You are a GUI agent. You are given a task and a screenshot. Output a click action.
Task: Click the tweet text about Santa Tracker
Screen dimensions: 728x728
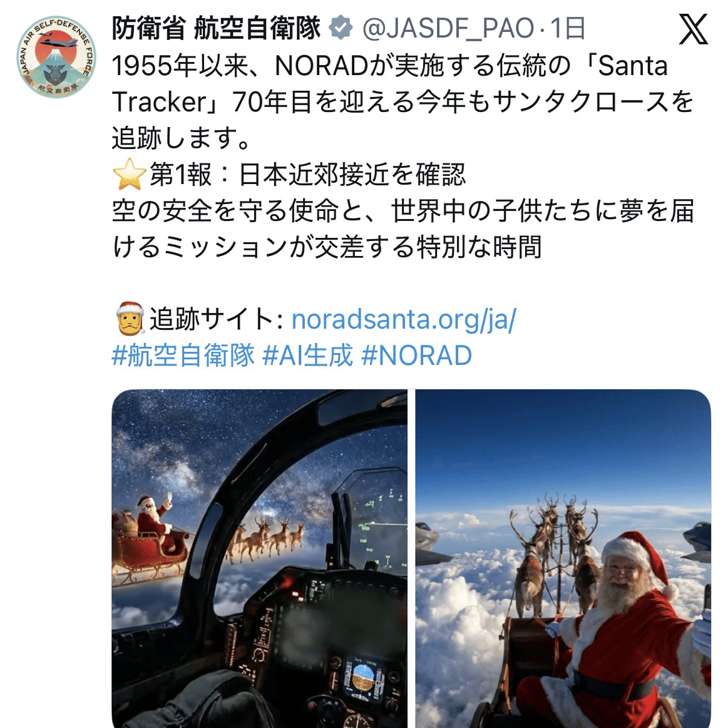click(403, 102)
